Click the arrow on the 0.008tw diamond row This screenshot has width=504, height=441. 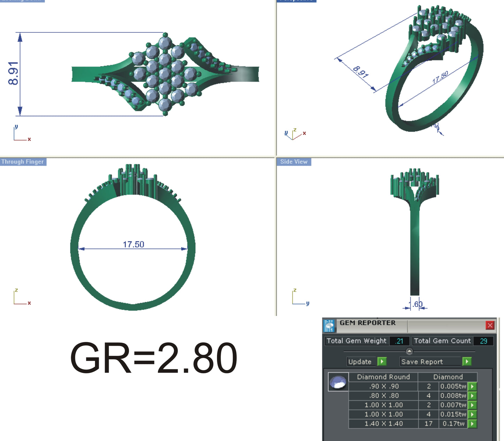click(472, 396)
